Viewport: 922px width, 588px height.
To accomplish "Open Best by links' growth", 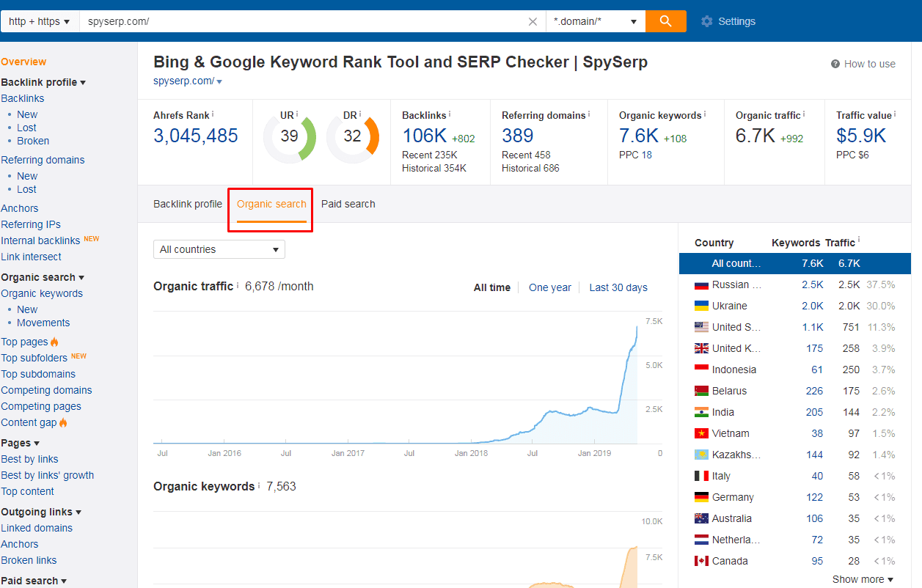I will (x=48, y=475).
